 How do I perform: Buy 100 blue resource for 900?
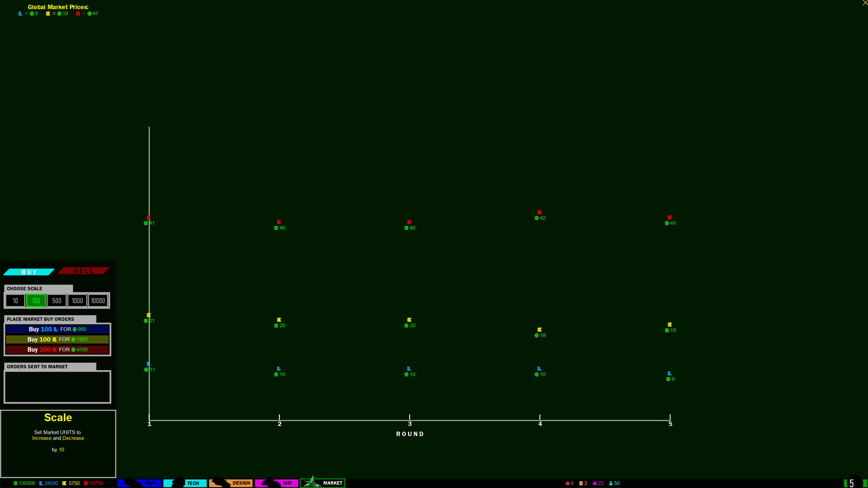pyautogui.click(x=57, y=329)
